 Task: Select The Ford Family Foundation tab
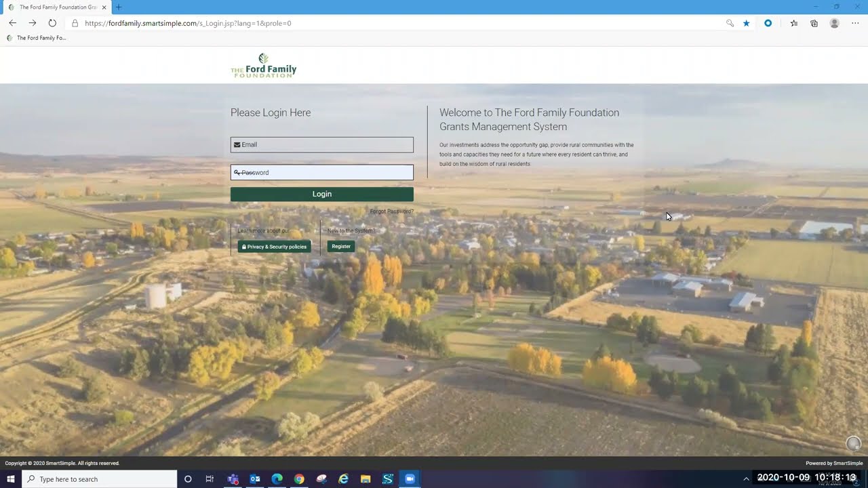58,7
